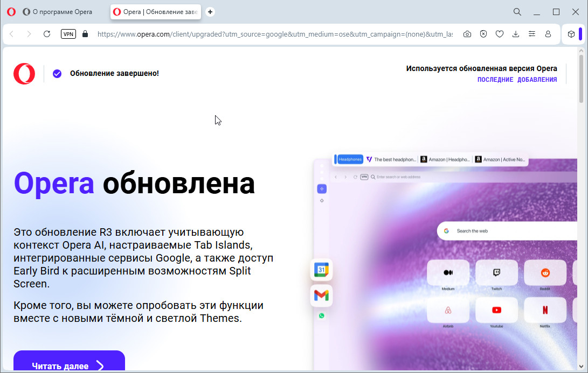Take a snapshot with camera icon
Screen dimensions: 588x373
tap(467, 34)
